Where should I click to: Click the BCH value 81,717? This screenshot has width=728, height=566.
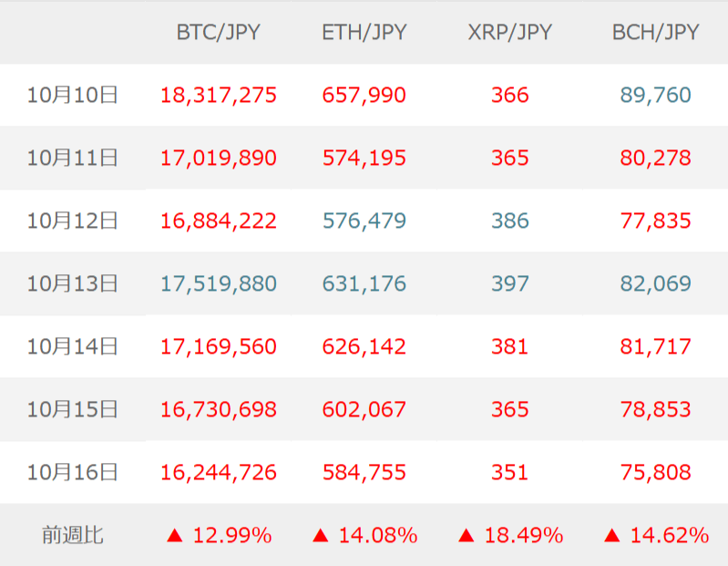pos(655,346)
